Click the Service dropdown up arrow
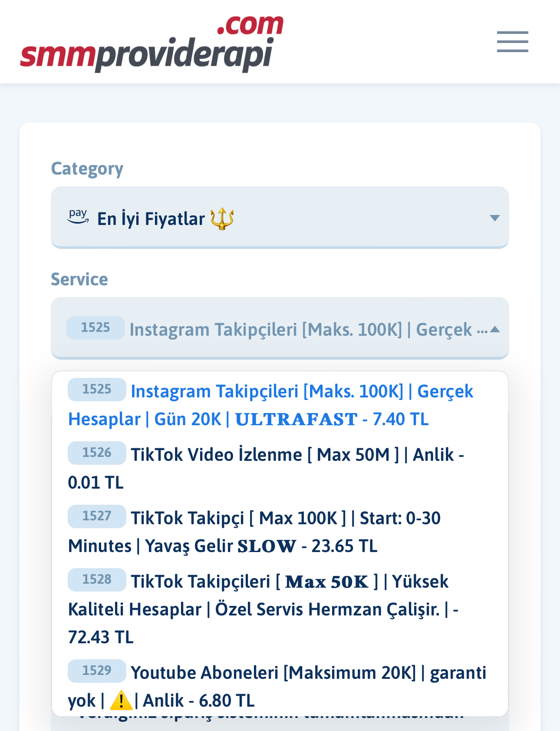Viewport: 560px width, 731px height. point(494,330)
